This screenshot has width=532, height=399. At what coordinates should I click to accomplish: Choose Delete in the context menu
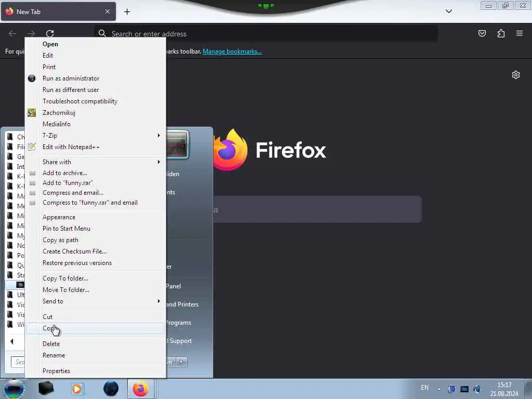coord(96,344)
